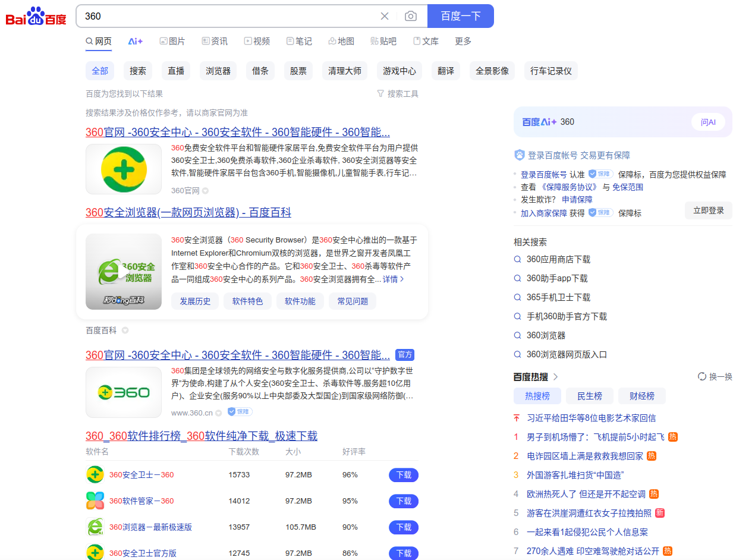The image size is (755, 560).
Task: Click the 新 tag beside 游客在洪崖洞遭红衣女子拉拽拍照
Action: (660, 513)
